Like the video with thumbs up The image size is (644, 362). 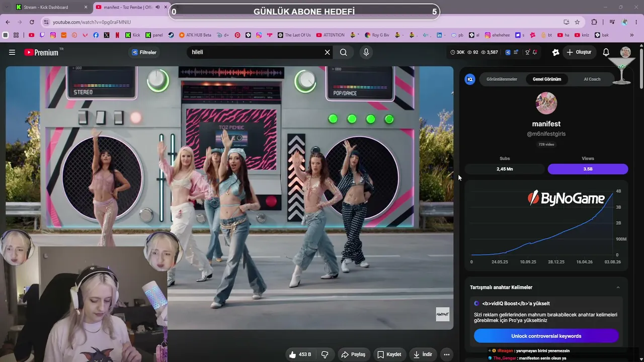tap(299, 354)
